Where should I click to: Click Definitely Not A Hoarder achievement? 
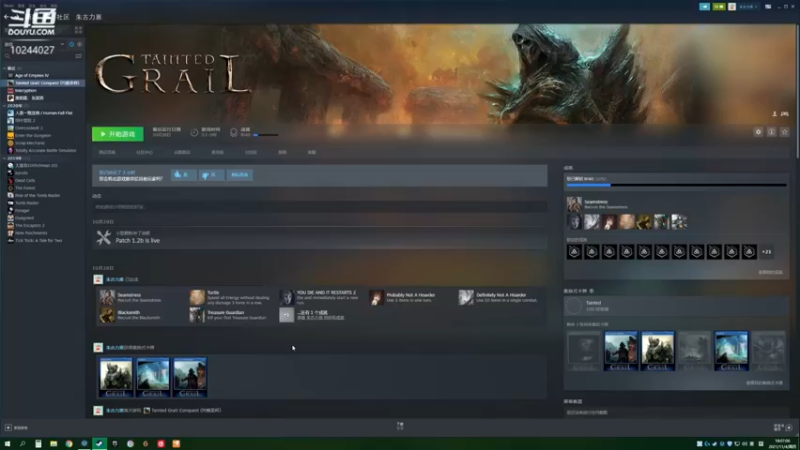click(499, 297)
